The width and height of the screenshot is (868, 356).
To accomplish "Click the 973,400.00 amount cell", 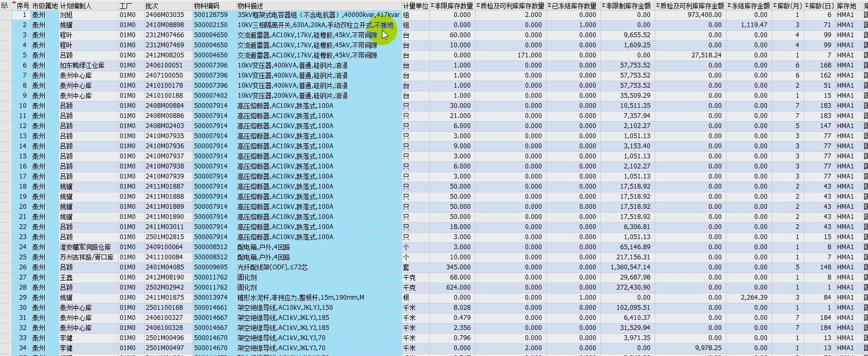I will [x=704, y=15].
